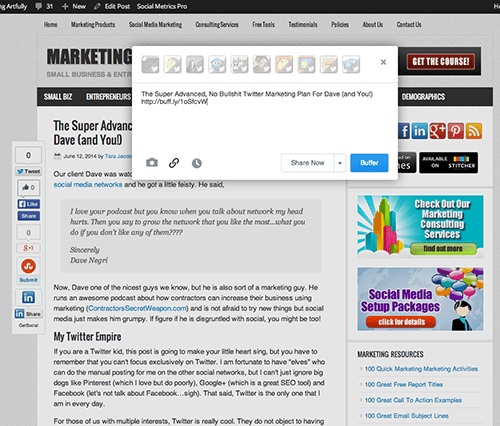This screenshot has height=426, width=500.
Task: Toggle the first Twitter profile avatar in Buffer popup
Action: 150,64
